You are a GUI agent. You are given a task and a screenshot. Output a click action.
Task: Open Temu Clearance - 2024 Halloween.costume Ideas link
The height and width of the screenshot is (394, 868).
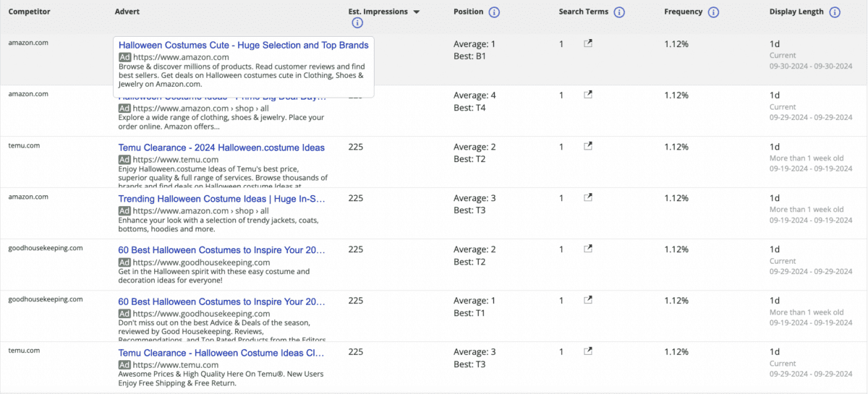point(221,147)
